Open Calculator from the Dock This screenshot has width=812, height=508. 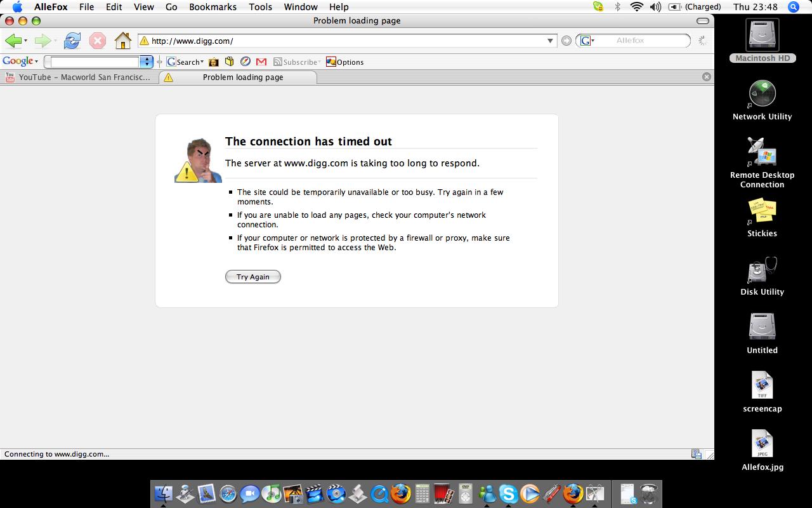(x=422, y=493)
